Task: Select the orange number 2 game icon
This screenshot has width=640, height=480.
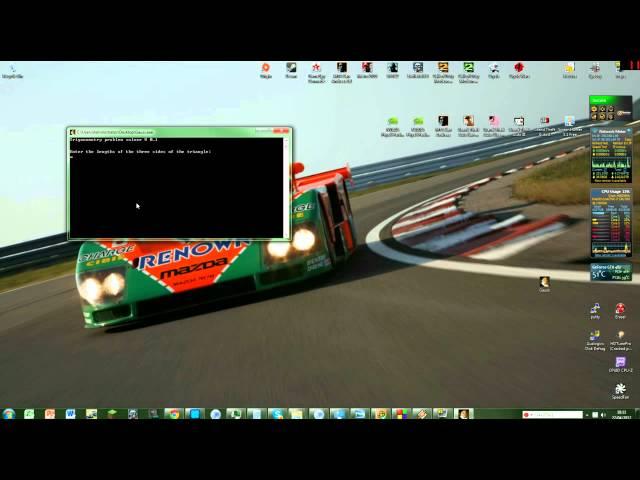Action: click(x=443, y=73)
